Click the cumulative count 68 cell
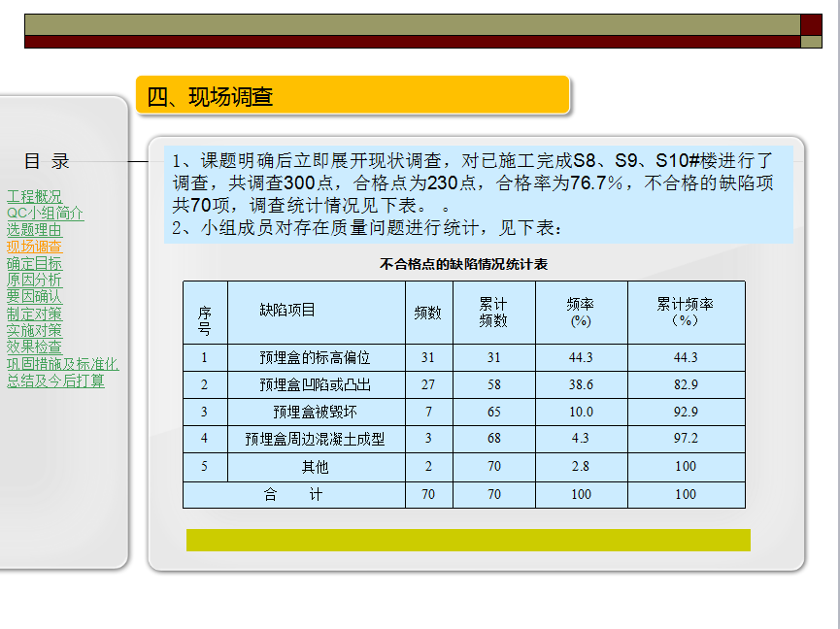This screenshot has width=840, height=629. (x=494, y=439)
